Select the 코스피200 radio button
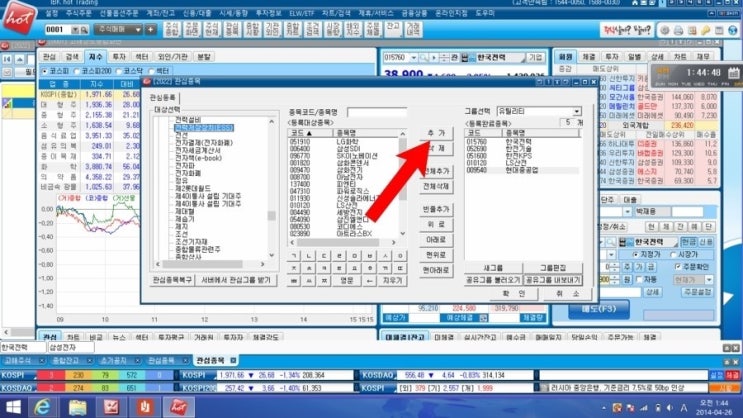743x418 pixels. tap(77, 71)
